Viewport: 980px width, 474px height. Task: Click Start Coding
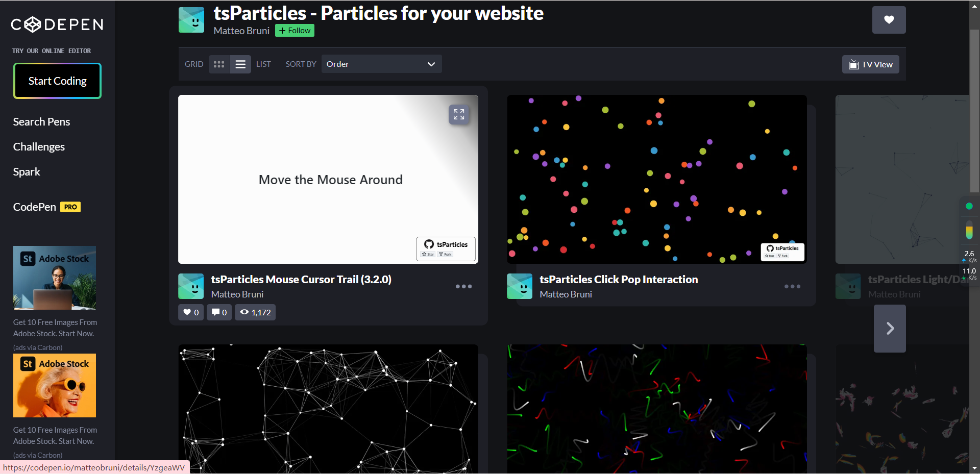click(x=57, y=81)
